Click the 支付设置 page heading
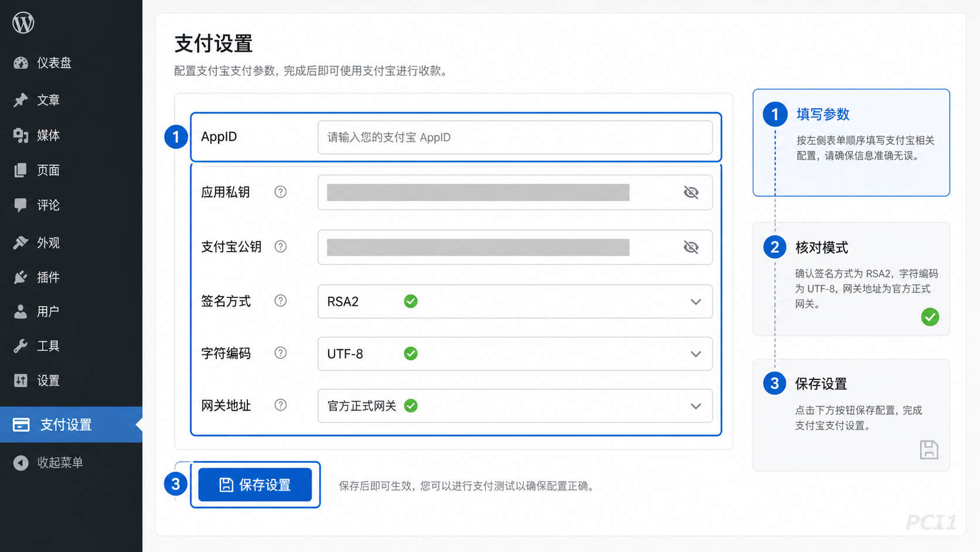The height and width of the screenshot is (552, 980). pyautogui.click(x=214, y=44)
